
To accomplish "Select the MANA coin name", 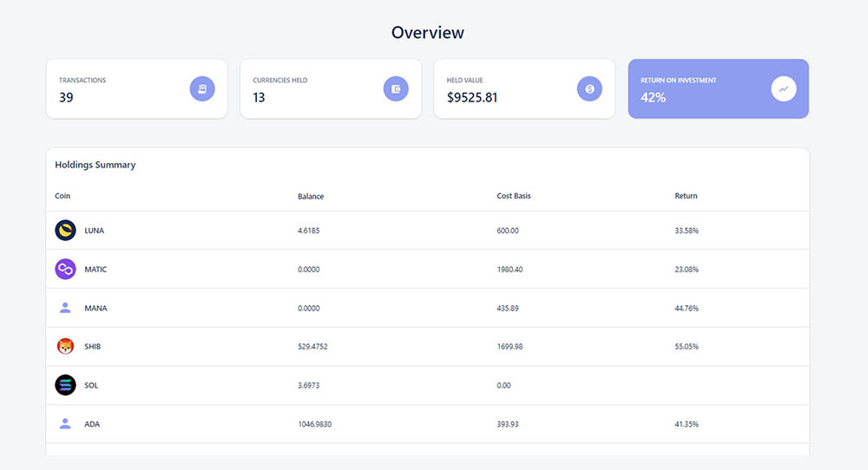I will (95, 308).
